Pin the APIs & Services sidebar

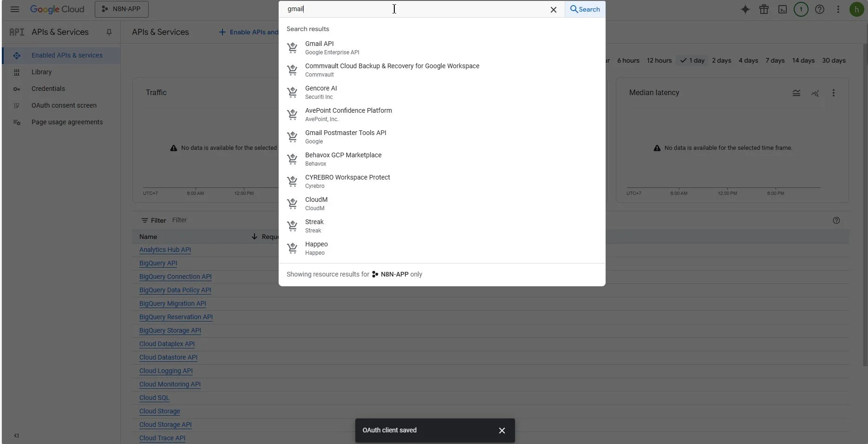tap(109, 32)
